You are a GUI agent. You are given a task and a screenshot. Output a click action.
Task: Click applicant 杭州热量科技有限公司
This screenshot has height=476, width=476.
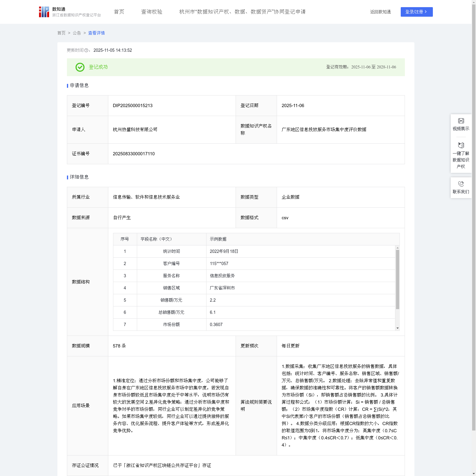(x=135, y=130)
